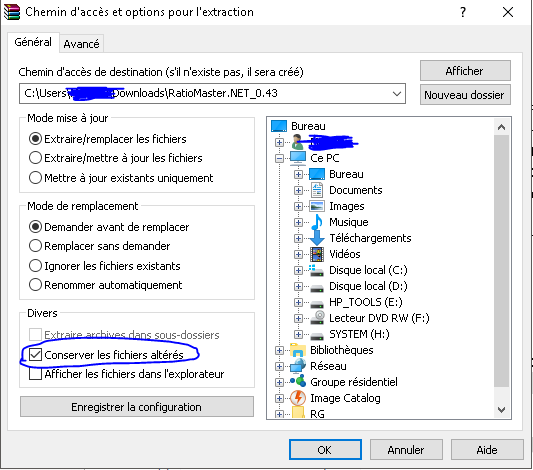The image size is (533, 470).
Task: Select the Téléchargements download arrow icon
Action: pyautogui.click(x=317, y=238)
